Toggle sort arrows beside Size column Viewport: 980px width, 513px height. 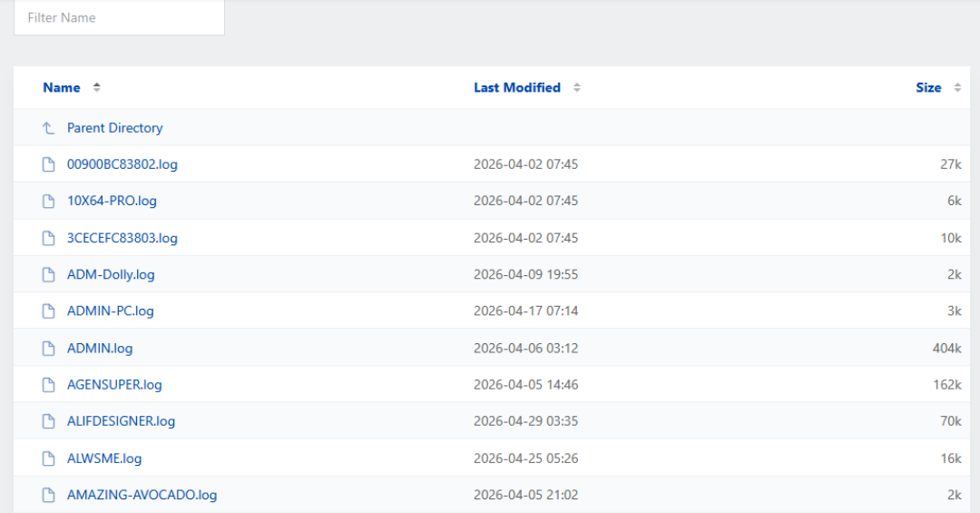click(x=957, y=87)
